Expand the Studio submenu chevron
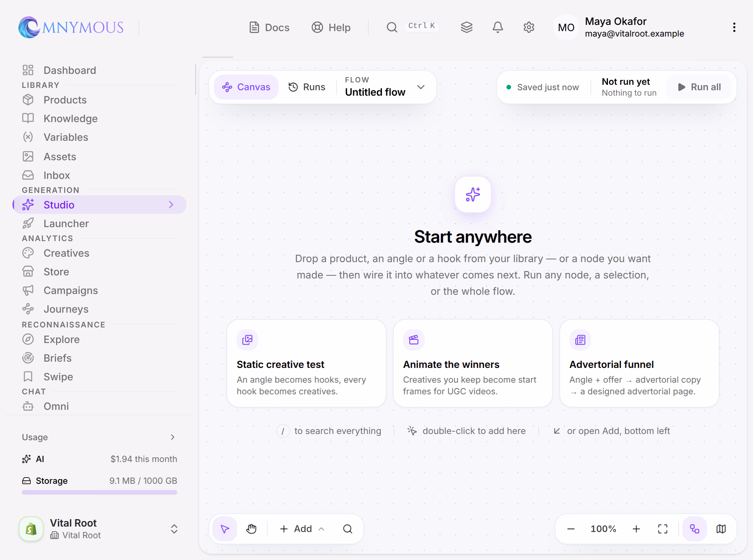Image resolution: width=753 pixels, height=560 pixels. point(171,205)
